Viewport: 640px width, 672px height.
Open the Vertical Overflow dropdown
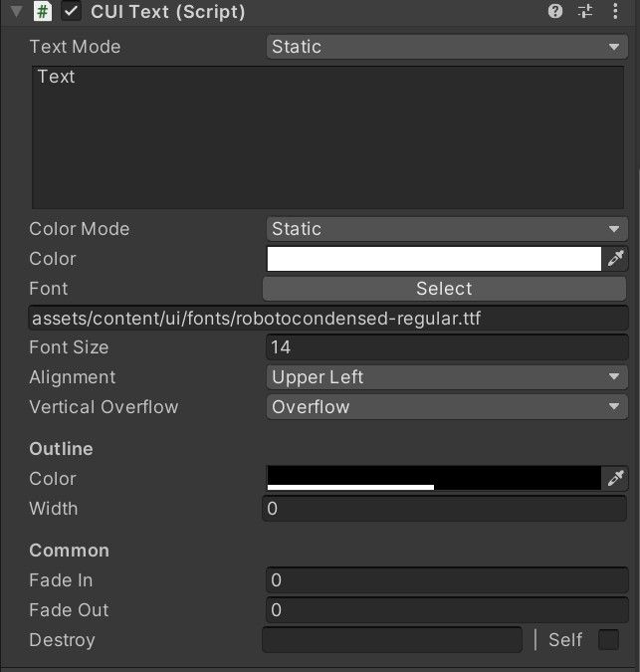tap(447, 407)
